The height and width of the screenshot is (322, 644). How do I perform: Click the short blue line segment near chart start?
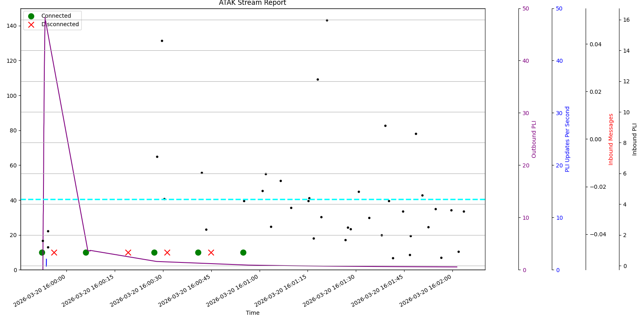pos(46,262)
